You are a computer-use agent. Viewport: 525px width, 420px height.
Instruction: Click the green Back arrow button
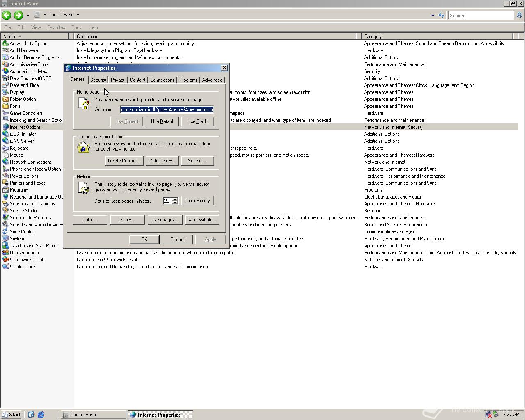[x=7, y=15]
